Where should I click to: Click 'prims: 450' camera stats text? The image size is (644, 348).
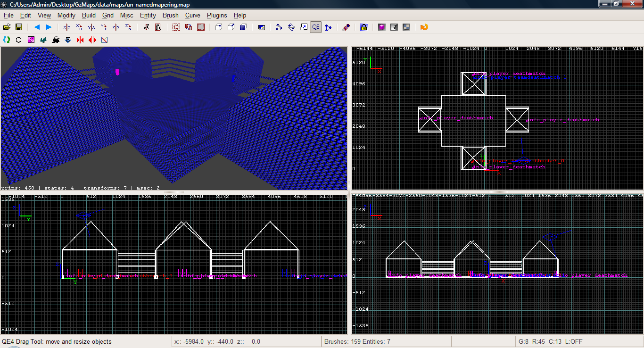(19, 188)
